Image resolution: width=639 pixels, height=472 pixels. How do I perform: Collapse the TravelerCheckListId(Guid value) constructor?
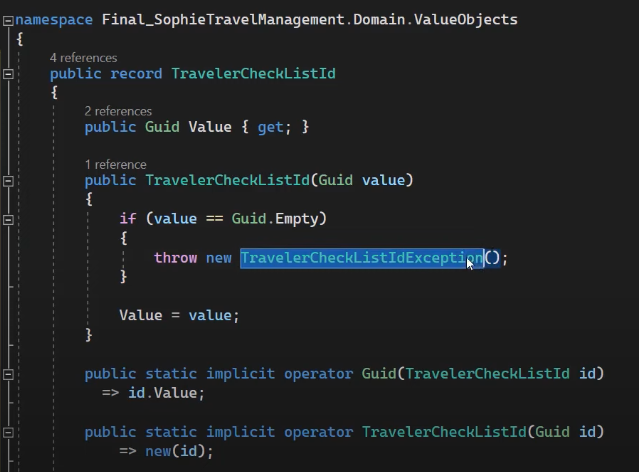tap(8, 180)
